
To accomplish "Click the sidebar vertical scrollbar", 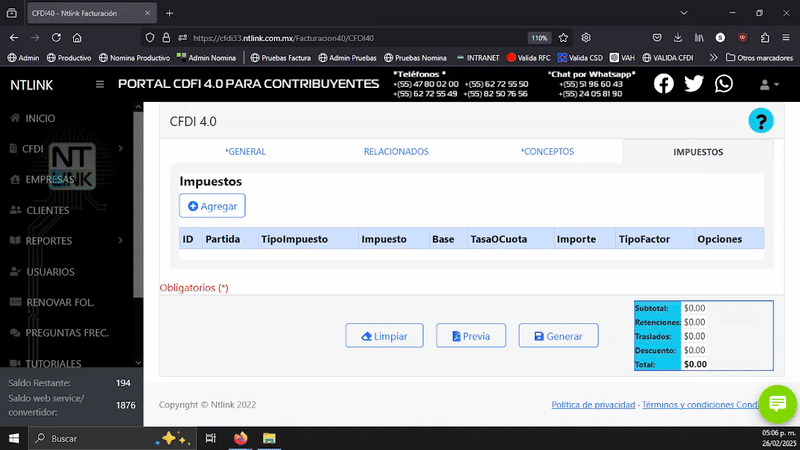I will tap(138, 204).
